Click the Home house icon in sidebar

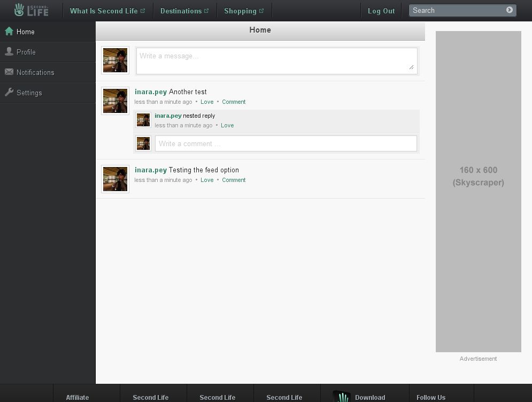tap(9, 32)
